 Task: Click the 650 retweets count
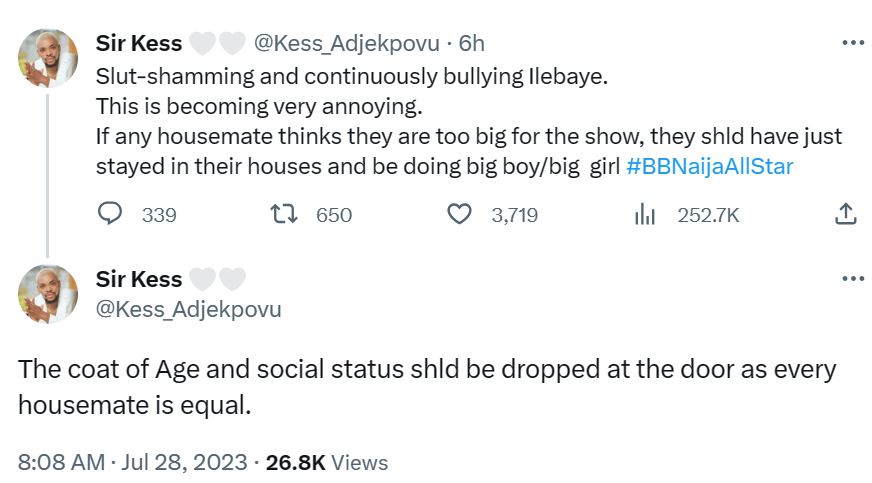coord(334,214)
